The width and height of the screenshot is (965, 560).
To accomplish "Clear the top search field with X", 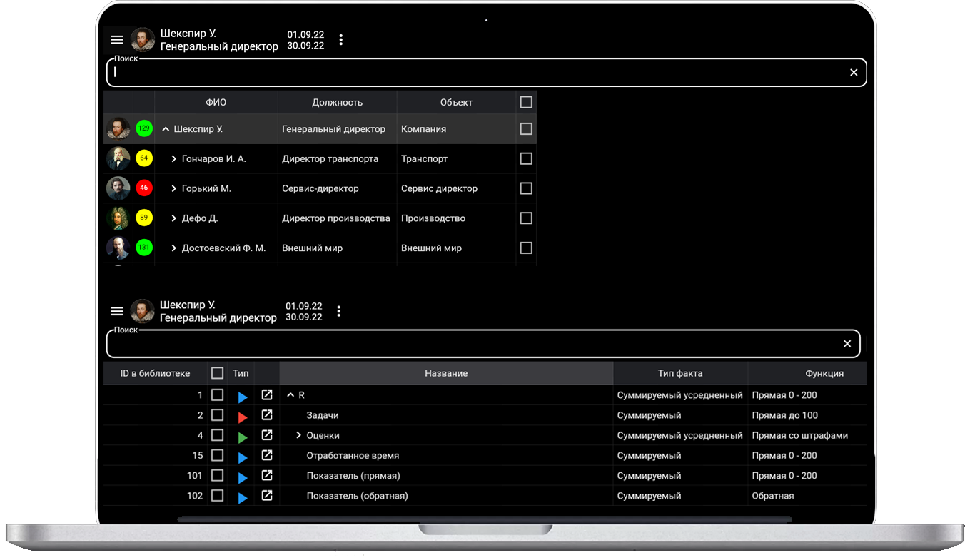I will pyautogui.click(x=854, y=73).
